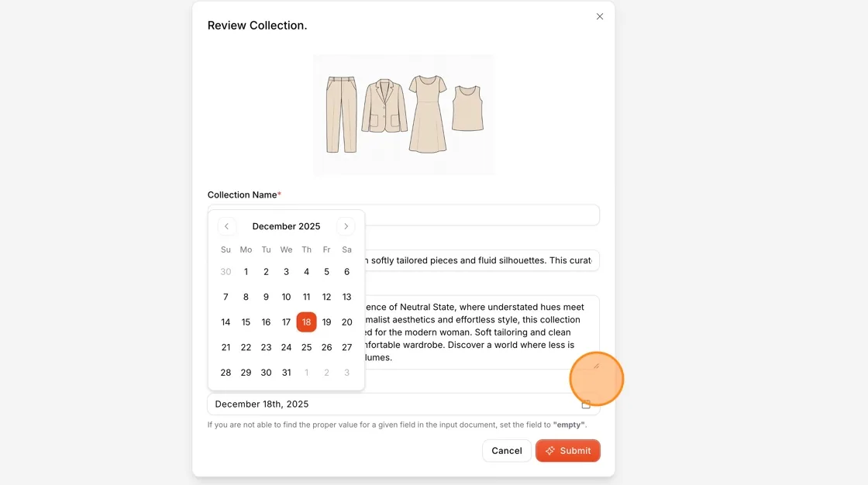Pick December 9 on the calendar
The height and width of the screenshot is (485, 868).
click(x=267, y=298)
